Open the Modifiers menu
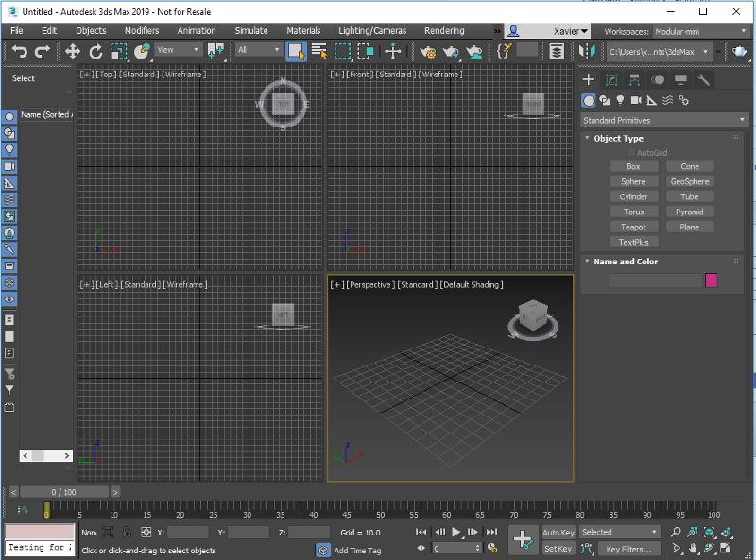756x560 pixels. 141,30
